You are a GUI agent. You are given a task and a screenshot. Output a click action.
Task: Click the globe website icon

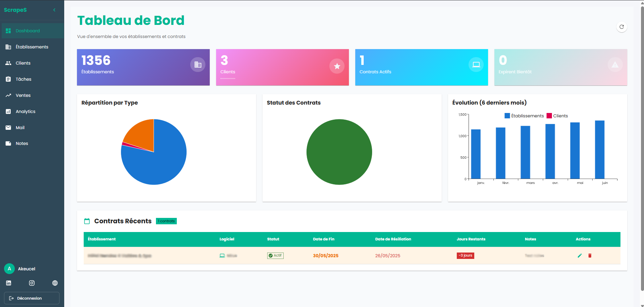[55, 283]
